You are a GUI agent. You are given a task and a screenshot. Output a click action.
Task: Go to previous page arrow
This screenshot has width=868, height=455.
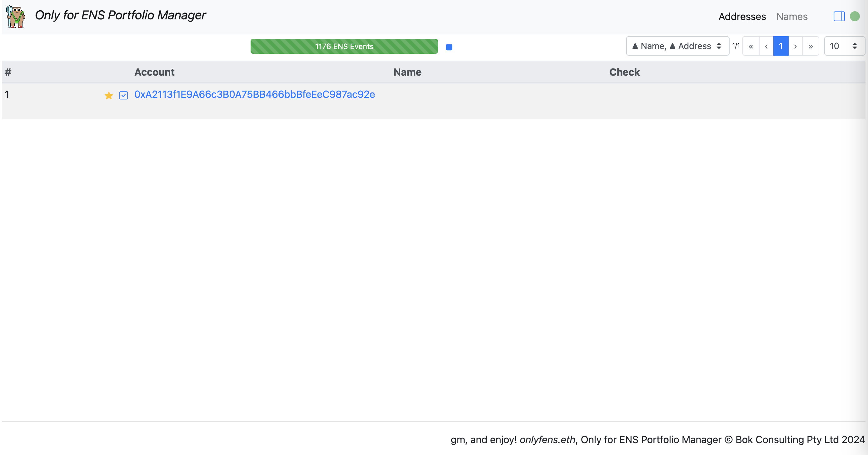[766, 46]
